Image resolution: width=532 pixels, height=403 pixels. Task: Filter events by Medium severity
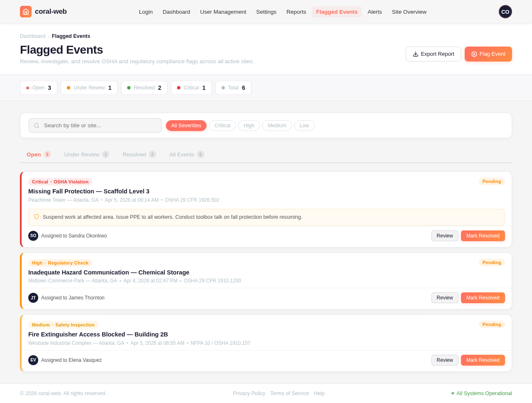click(277, 126)
